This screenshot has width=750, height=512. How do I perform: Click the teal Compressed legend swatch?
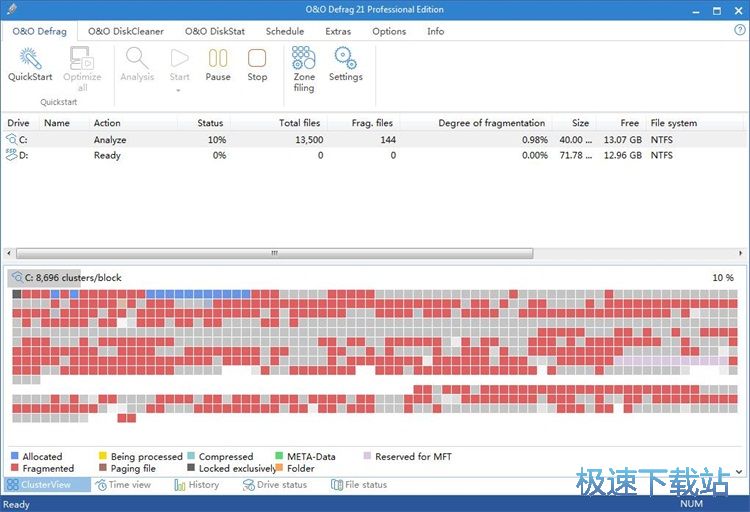coord(191,456)
